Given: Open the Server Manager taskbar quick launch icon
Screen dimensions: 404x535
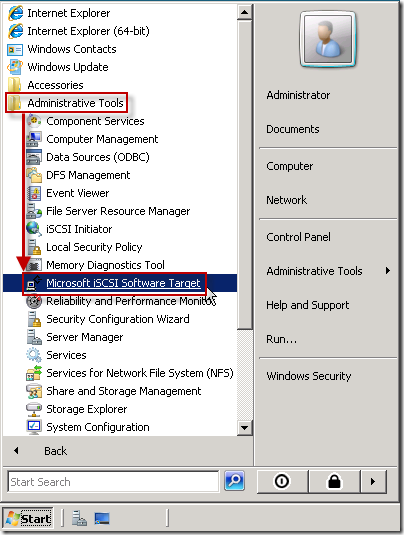Looking at the screenshot, I should pyautogui.click(x=79, y=518).
